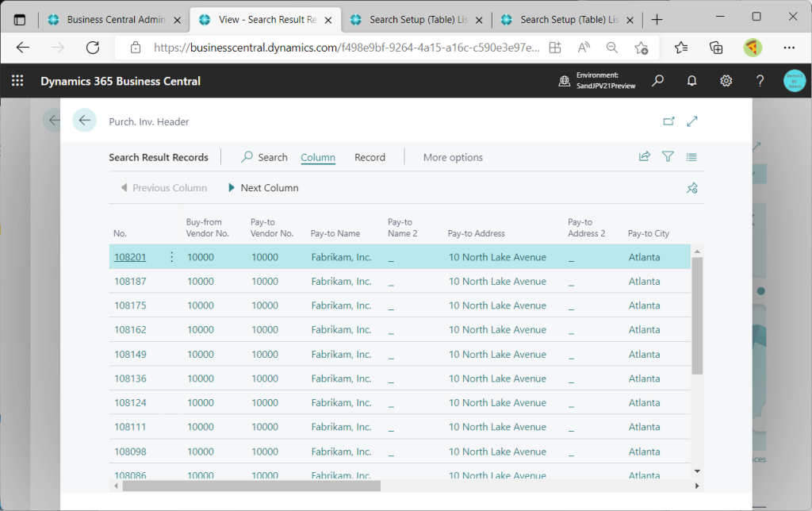Pin the action bar with the pin icon

point(691,188)
